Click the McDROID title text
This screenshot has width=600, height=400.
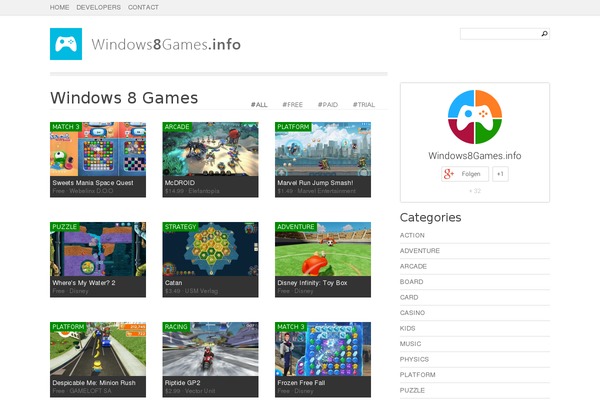pyautogui.click(x=180, y=183)
